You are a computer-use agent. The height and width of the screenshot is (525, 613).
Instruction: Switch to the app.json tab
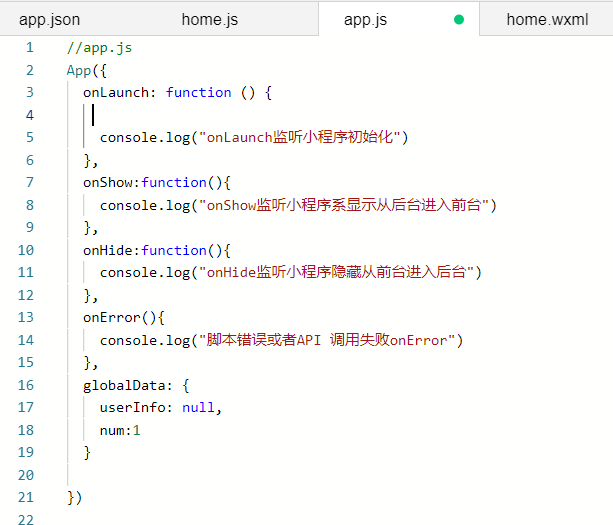click(x=50, y=20)
